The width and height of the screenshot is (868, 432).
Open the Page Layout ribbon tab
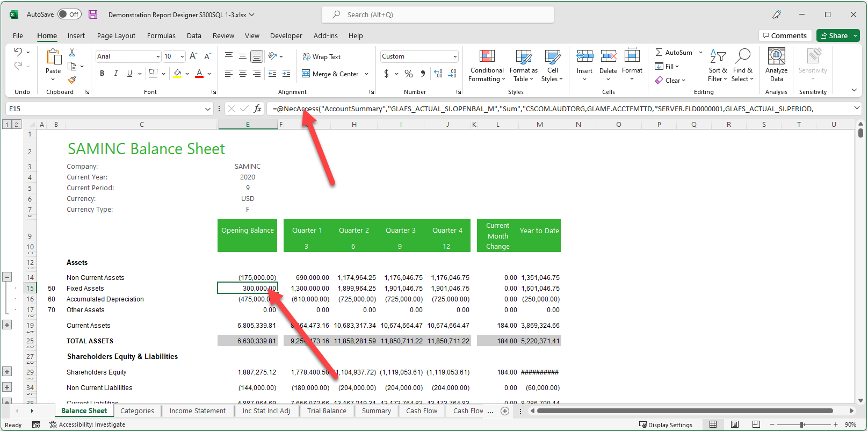pyautogui.click(x=116, y=36)
